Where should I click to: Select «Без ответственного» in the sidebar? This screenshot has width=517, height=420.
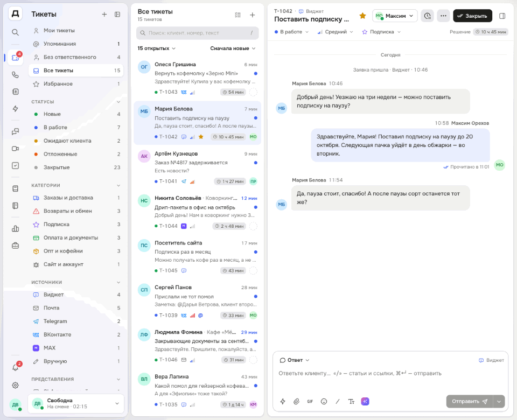(x=76, y=57)
